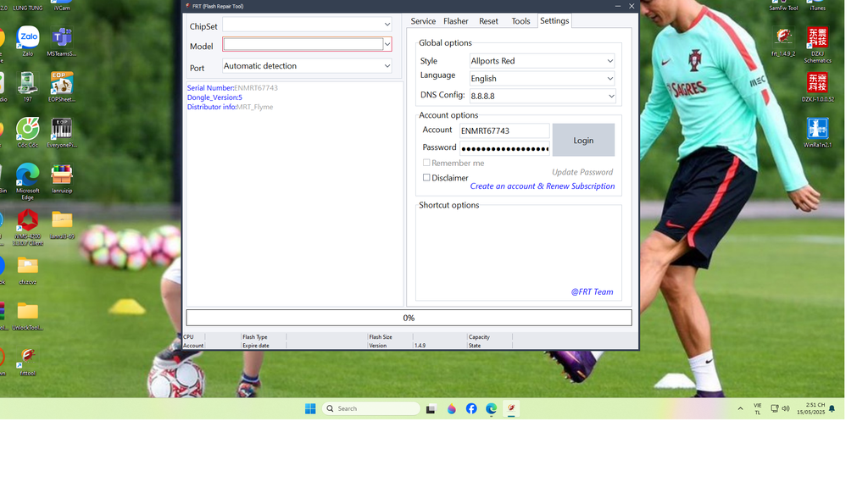868x488 pixels.
Task: Click version 1.4.9 in status bar
Action: coord(420,346)
